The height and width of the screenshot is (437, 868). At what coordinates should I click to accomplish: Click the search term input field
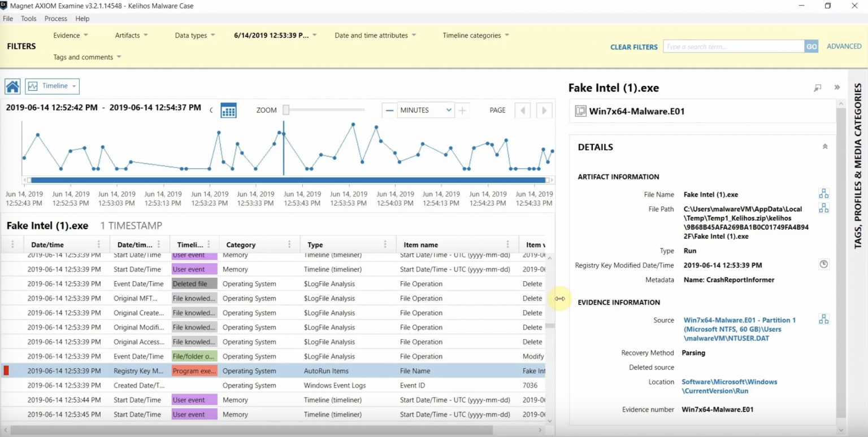pyautogui.click(x=735, y=46)
